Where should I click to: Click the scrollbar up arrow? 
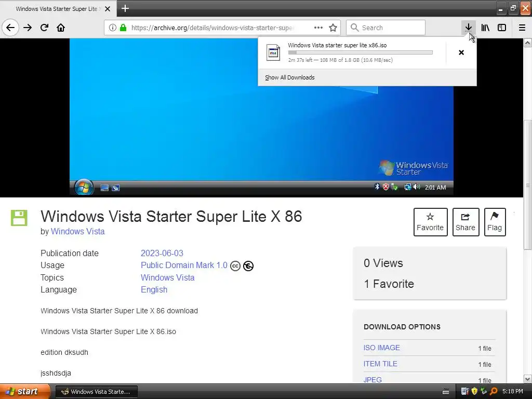pos(528,43)
